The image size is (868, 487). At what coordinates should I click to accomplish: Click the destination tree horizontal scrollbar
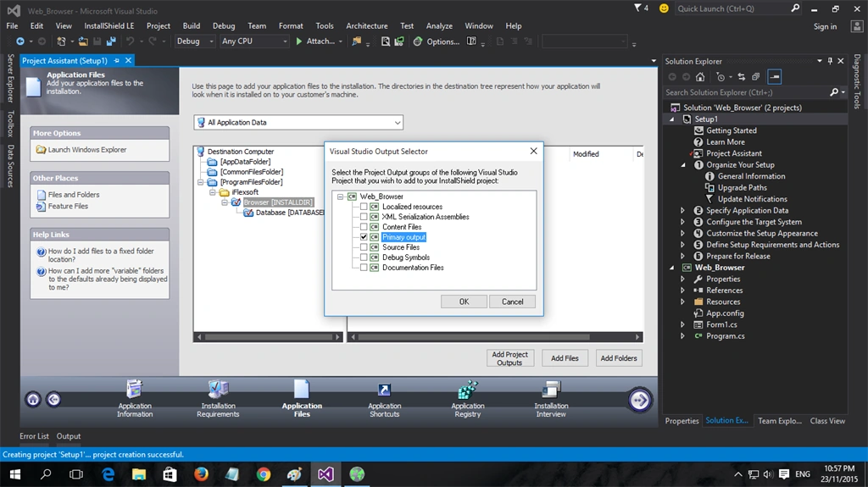[269, 336]
